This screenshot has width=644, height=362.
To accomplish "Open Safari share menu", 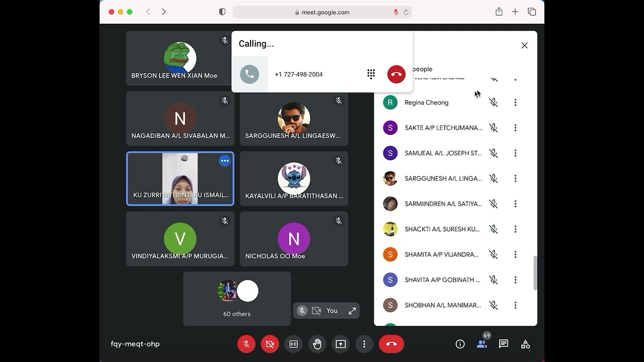I will 499,12.
